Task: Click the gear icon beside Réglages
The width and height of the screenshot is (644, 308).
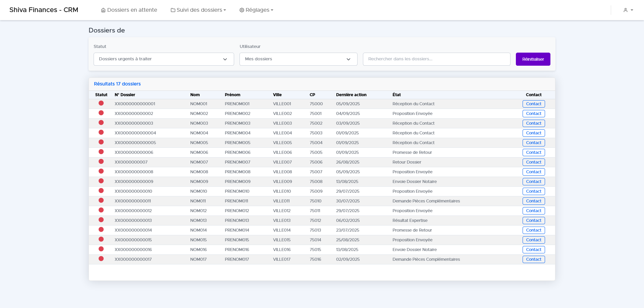Action: click(x=241, y=10)
